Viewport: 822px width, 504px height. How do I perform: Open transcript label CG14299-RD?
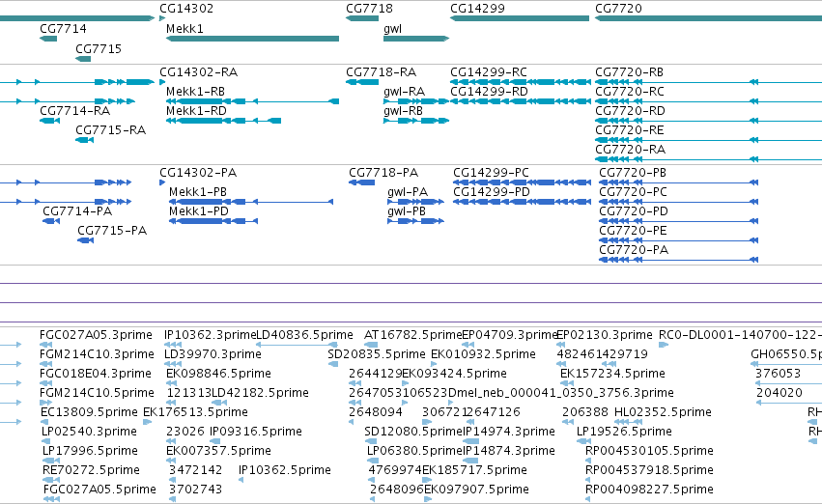tap(489, 92)
